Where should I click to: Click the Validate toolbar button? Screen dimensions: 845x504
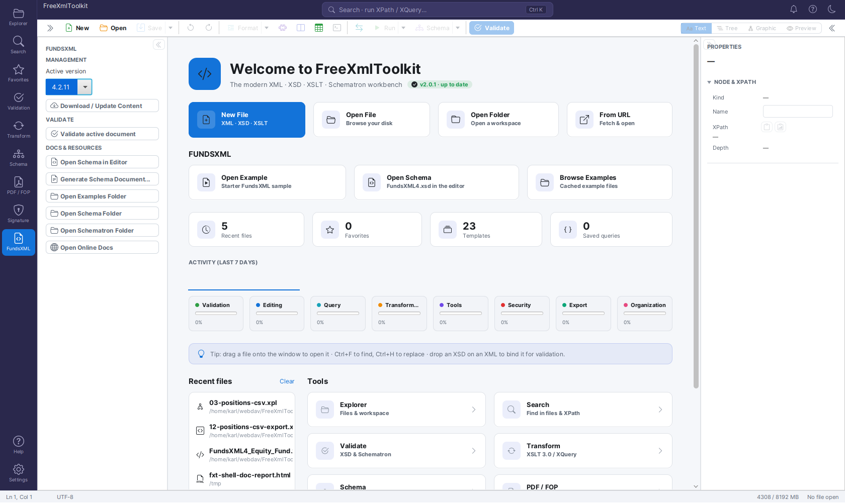491,28
